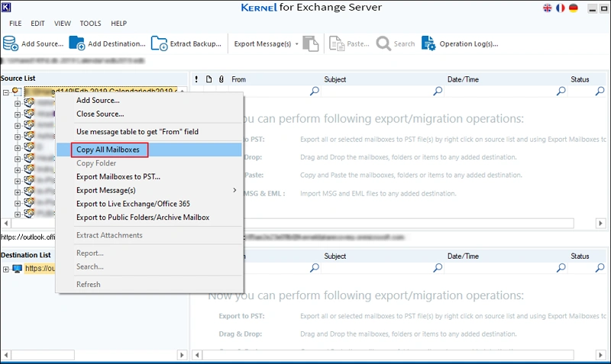Click the copy icon beside Export Message(s)
Viewport: 611px width, 364px height.
(x=311, y=43)
